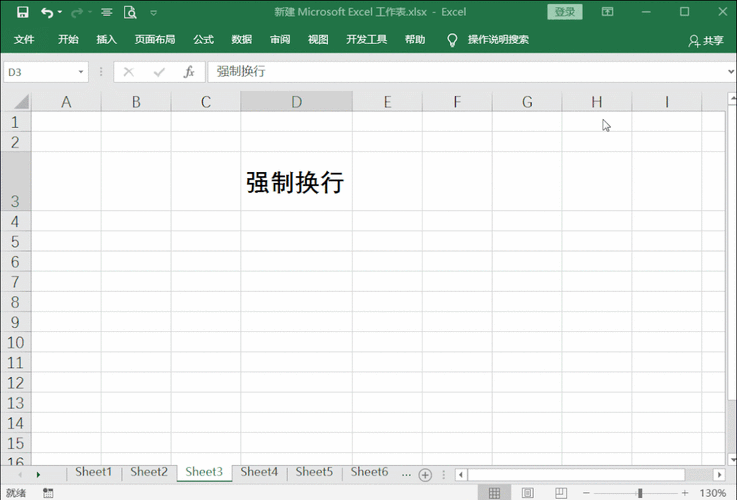
Task: Click the lightbulb Tell Me icon
Action: coord(452,40)
